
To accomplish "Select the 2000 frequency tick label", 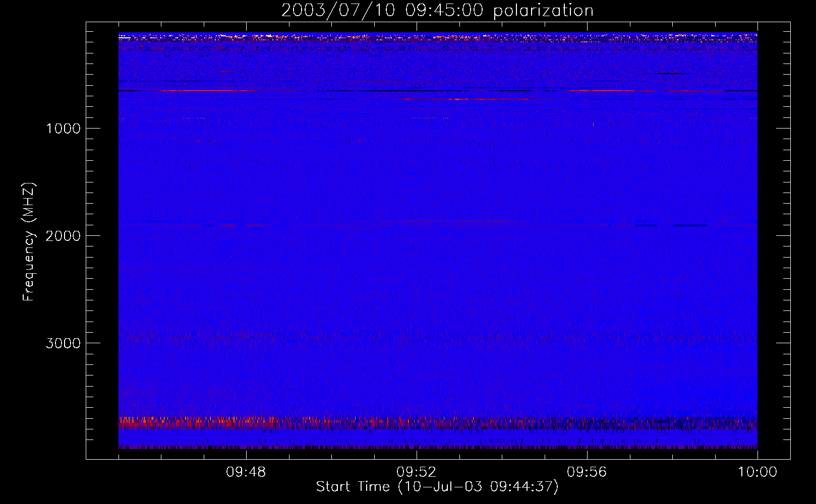I will click(63, 236).
